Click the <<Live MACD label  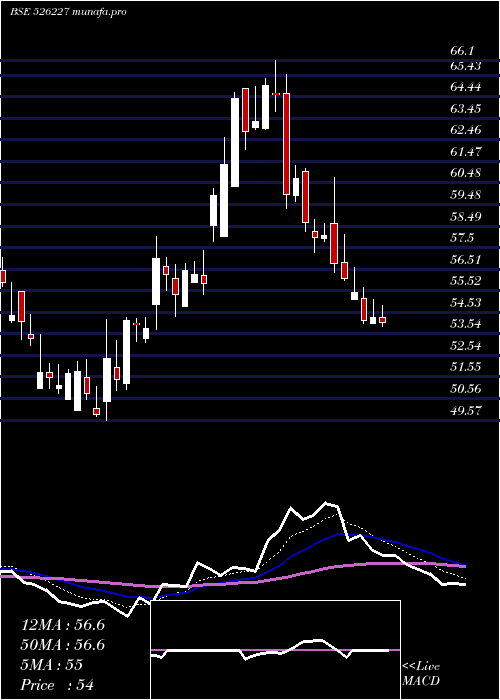(421, 674)
